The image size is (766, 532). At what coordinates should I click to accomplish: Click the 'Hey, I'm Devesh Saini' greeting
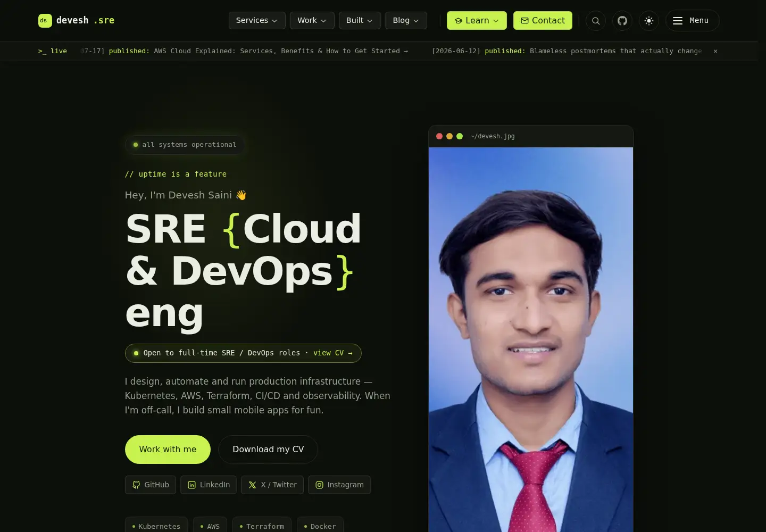click(x=186, y=195)
